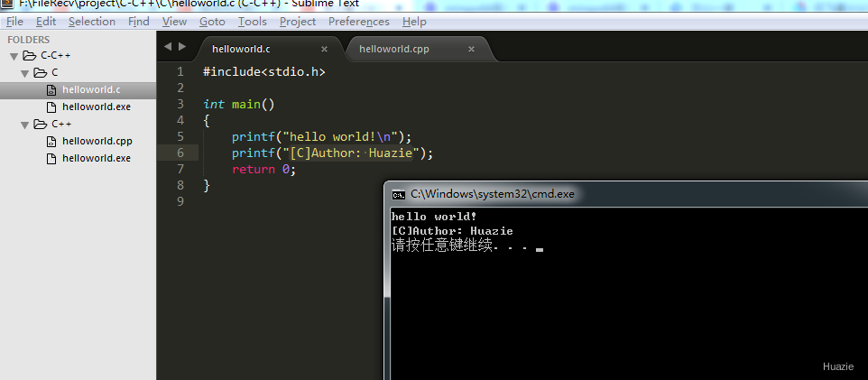This screenshot has height=380, width=868.
Task: Click the #include<stdio.h> line
Action: coord(264,72)
